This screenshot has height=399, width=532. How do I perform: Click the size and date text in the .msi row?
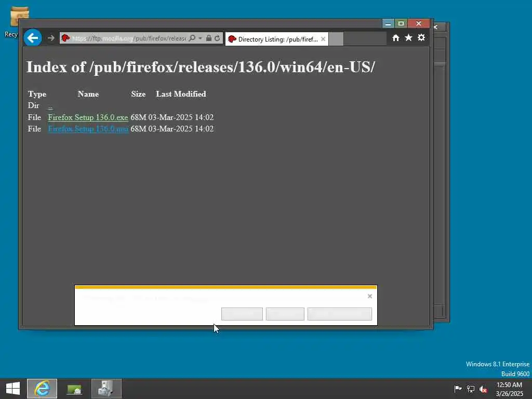coord(172,129)
